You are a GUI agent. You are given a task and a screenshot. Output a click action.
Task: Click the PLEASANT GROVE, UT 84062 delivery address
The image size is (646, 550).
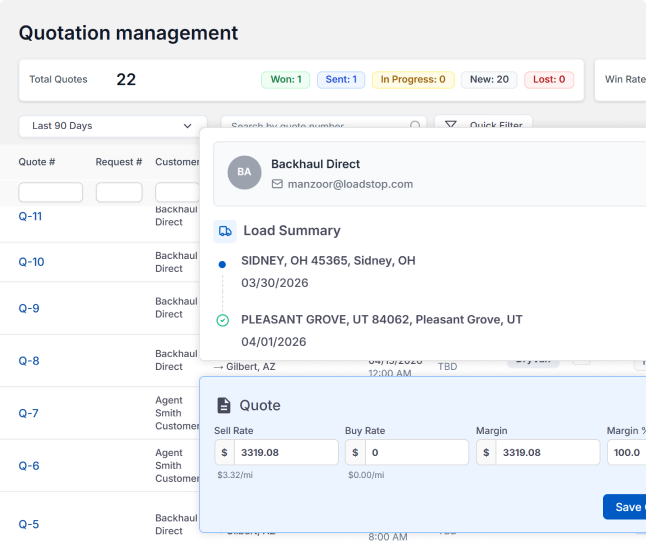[x=382, y=320]
